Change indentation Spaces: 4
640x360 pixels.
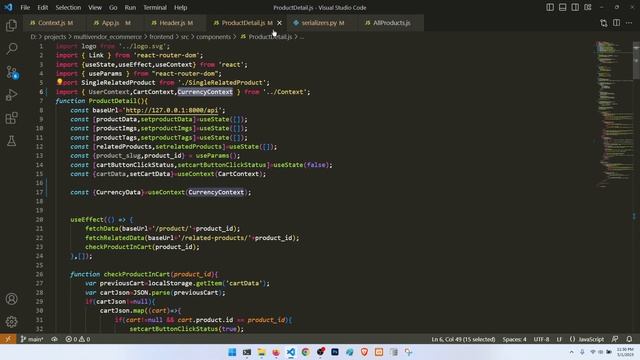[x=514, y=339]
